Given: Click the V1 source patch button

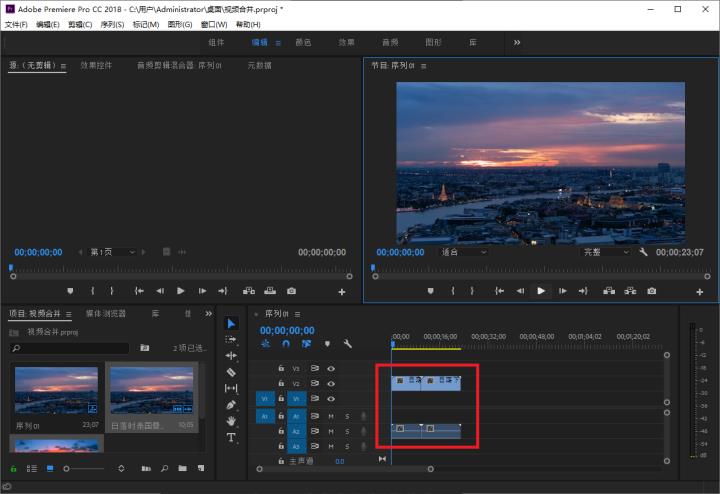Looking at the screenshot, I should [x=265, y=399].
